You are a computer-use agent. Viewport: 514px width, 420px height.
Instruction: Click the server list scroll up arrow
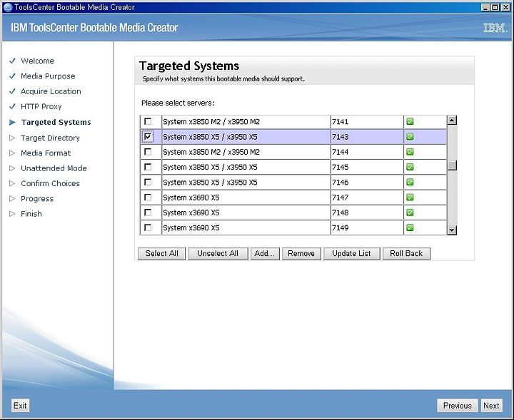(x=452, y=120)
